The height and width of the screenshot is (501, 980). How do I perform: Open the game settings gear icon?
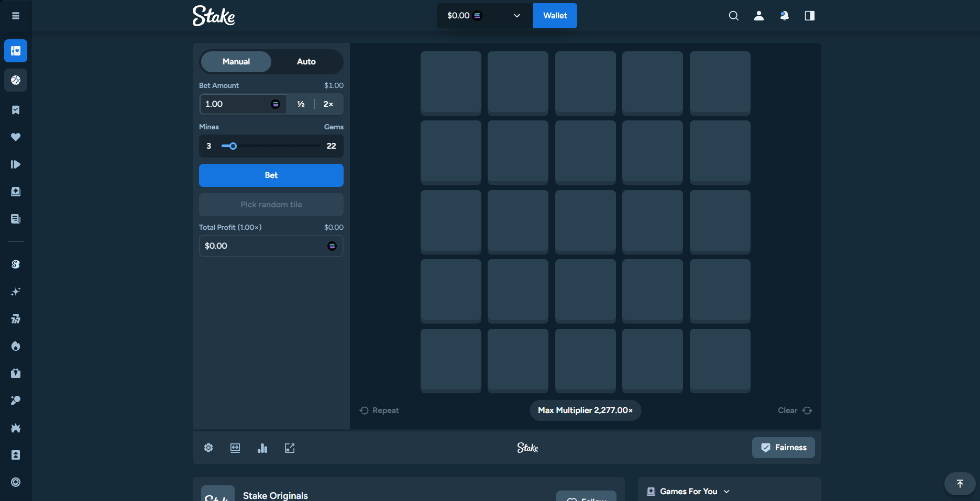[208, 448]
